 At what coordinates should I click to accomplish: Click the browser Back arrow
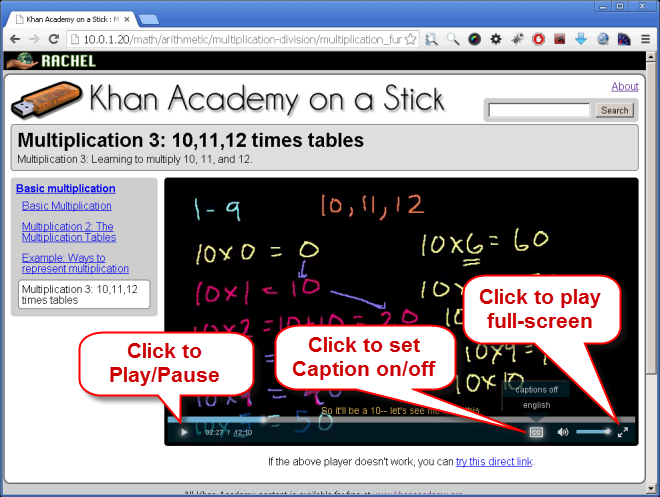click(15, 39)
